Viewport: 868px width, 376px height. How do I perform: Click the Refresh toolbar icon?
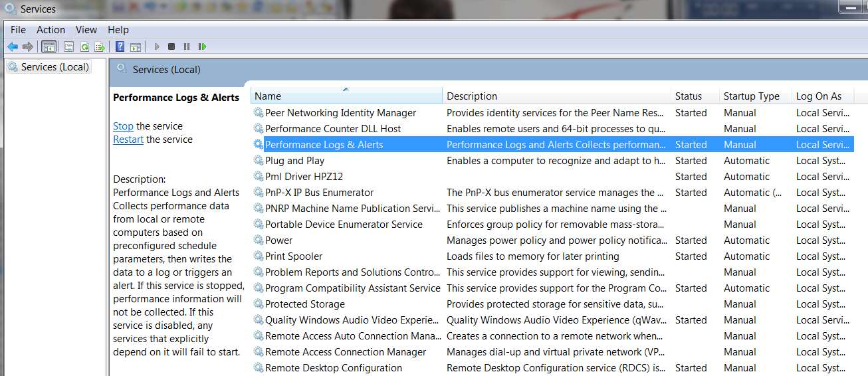84,47
